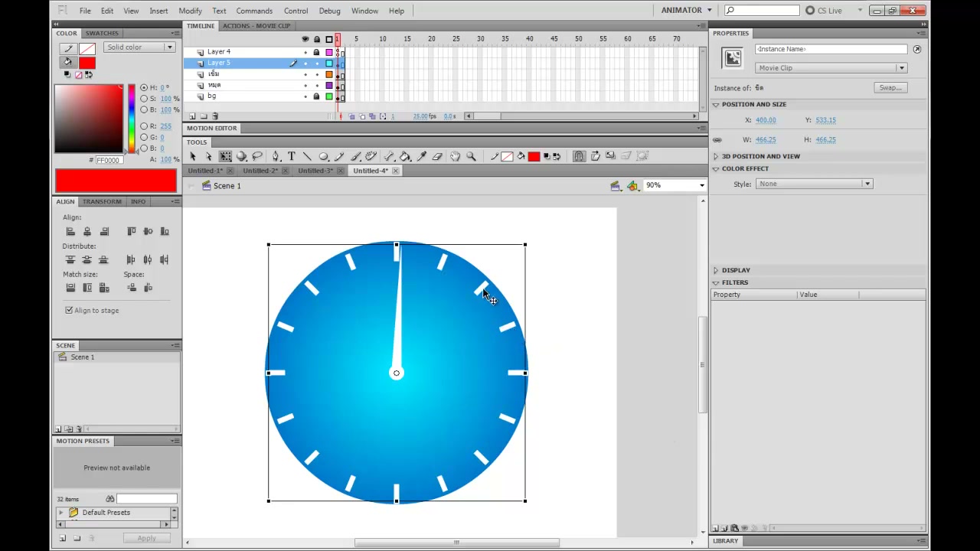This screenshot has height=551, width=980.
Task: Select the Zoom magnifier tool
Action: (x=471, y=156)
